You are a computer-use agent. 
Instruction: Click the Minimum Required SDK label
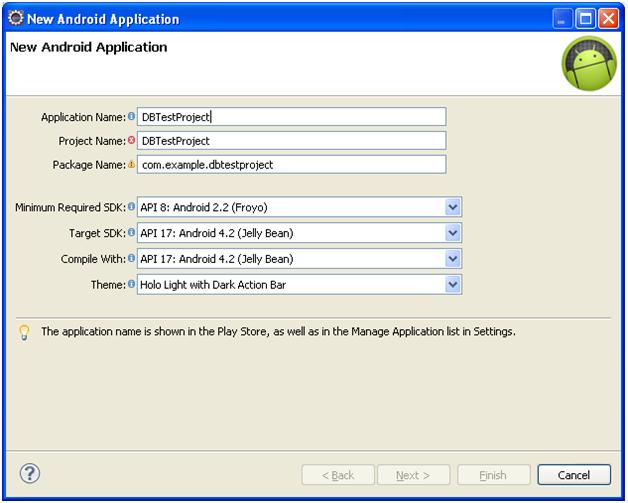pos(70,207)
